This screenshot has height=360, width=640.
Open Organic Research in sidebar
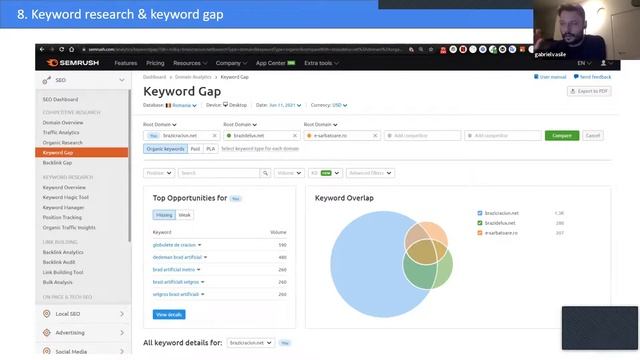pyautogui.click(x=62, y=142)
